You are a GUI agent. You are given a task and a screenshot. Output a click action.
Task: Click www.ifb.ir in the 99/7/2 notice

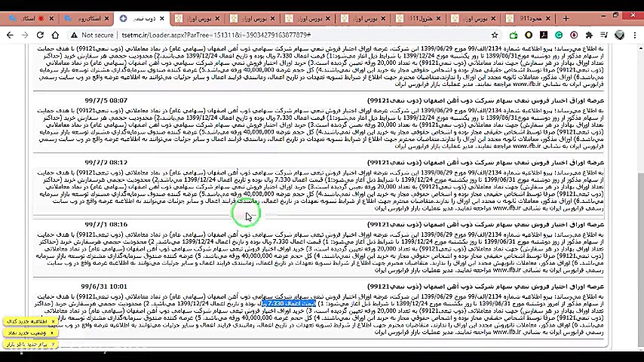coord(507,208)
